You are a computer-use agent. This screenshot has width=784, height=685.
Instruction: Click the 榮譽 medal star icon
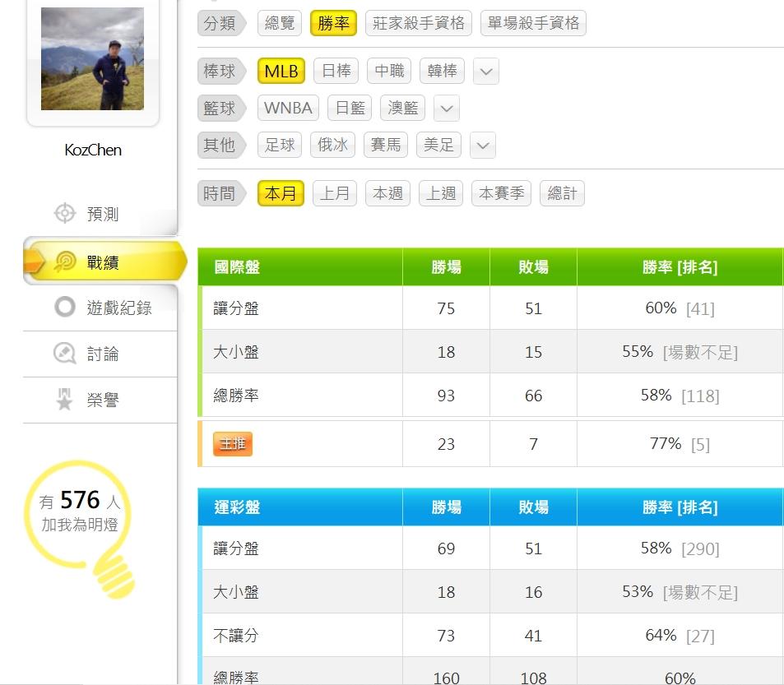[64, 399]
